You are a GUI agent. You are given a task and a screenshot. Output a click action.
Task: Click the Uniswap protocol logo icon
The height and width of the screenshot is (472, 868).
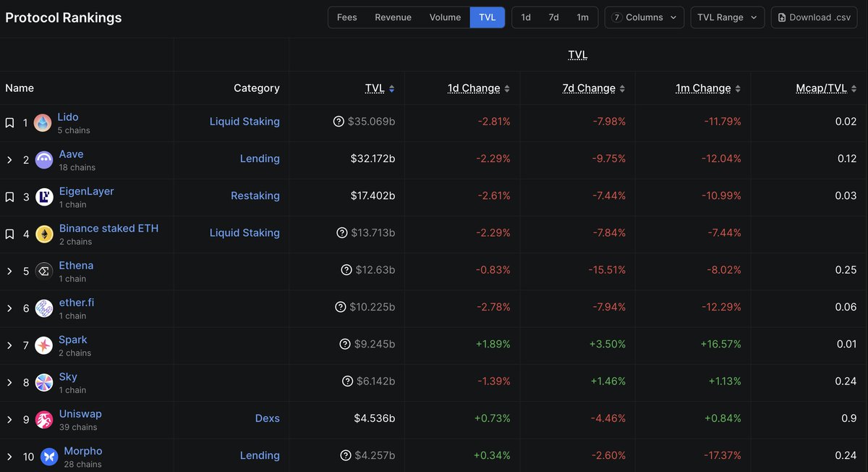(x=44, y=419)
